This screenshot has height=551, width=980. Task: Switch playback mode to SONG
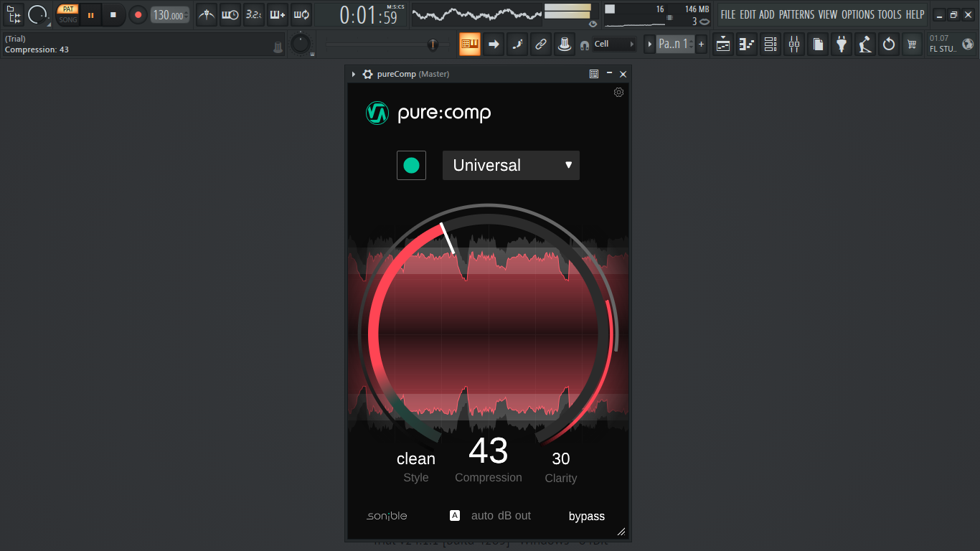click(67, 19)
